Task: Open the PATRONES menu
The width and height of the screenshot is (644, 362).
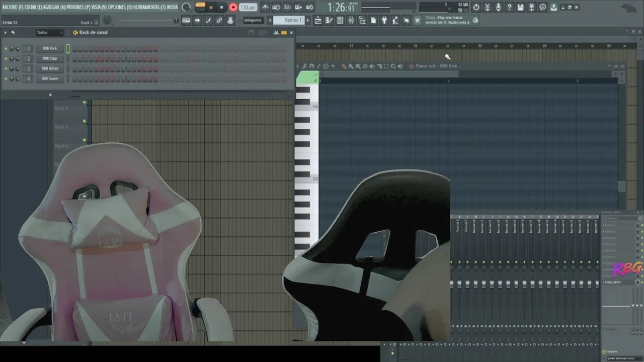Action: [x=78, y=7]
